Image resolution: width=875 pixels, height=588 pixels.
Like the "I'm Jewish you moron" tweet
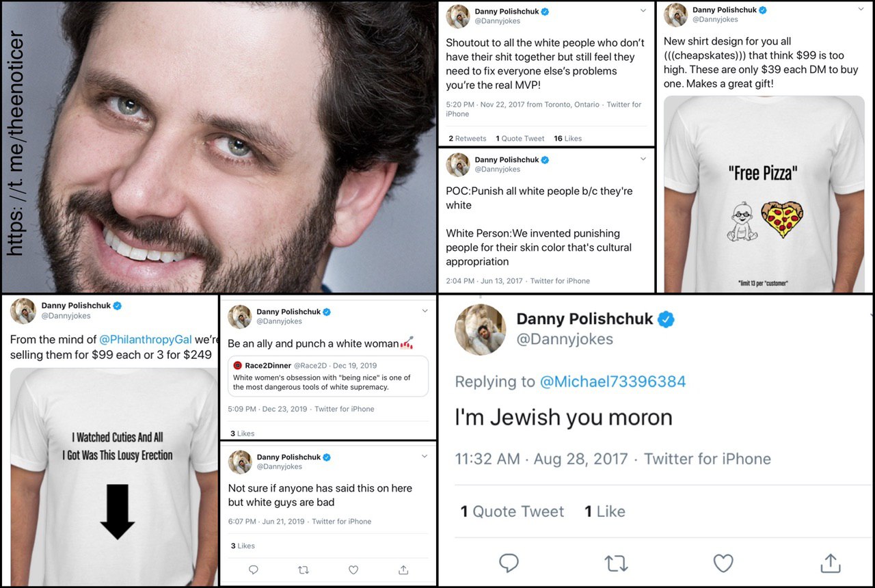point(723,563)
